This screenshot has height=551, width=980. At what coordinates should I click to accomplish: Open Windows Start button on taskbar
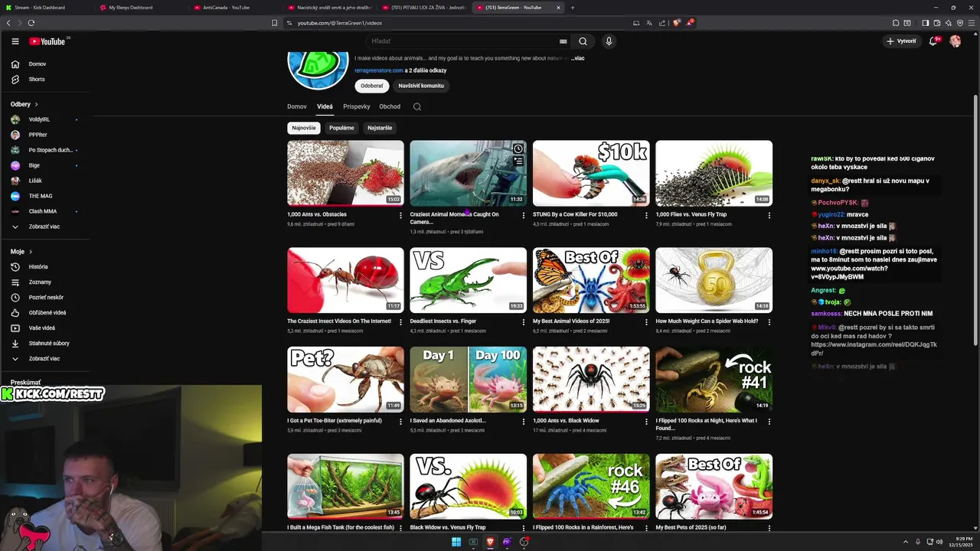click(456, 542)
